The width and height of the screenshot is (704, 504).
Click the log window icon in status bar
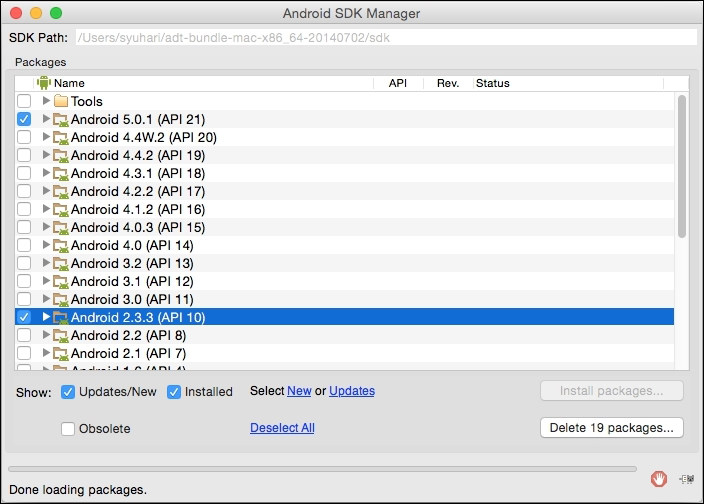pyautogui.click(x=686, y=478)
